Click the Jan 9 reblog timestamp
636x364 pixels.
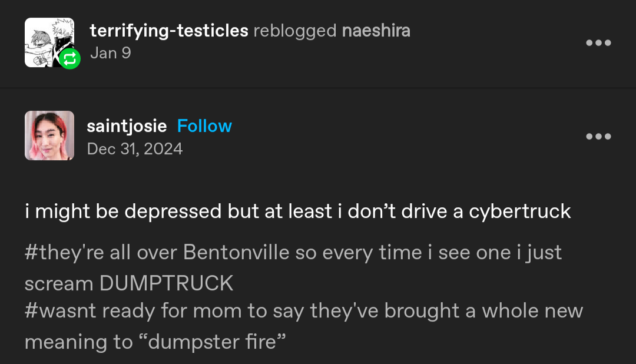tap(110, 53)
